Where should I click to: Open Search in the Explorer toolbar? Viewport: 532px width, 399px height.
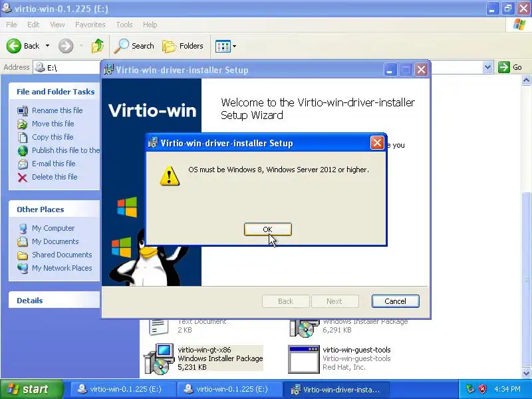[x=134, y=46]
